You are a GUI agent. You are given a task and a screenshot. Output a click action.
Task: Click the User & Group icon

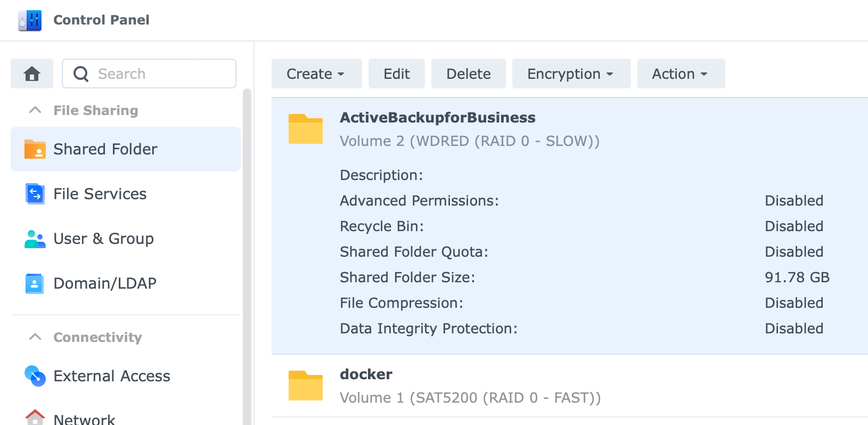pos(35,239)
